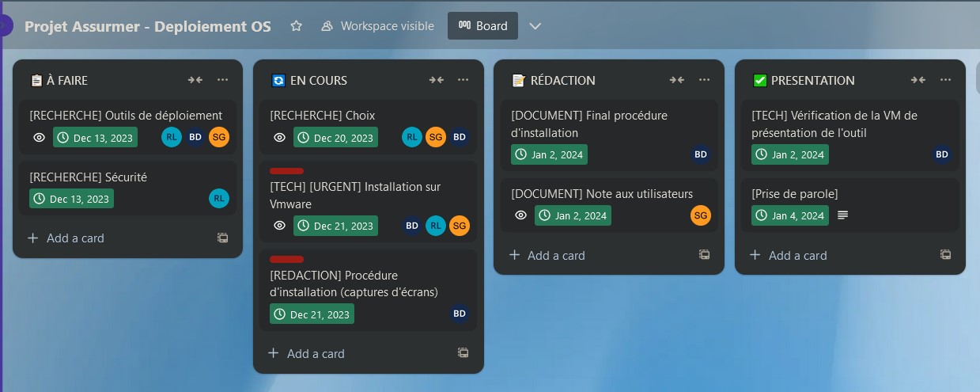This screenshot has width=980, height=392.
Task: Toggle watch eye on Outils de déploiement card
Action: [x=39, y=137]
